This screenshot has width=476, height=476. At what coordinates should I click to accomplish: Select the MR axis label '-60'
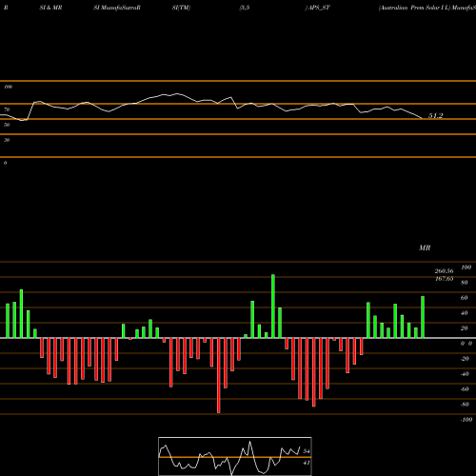click(465, 389)
